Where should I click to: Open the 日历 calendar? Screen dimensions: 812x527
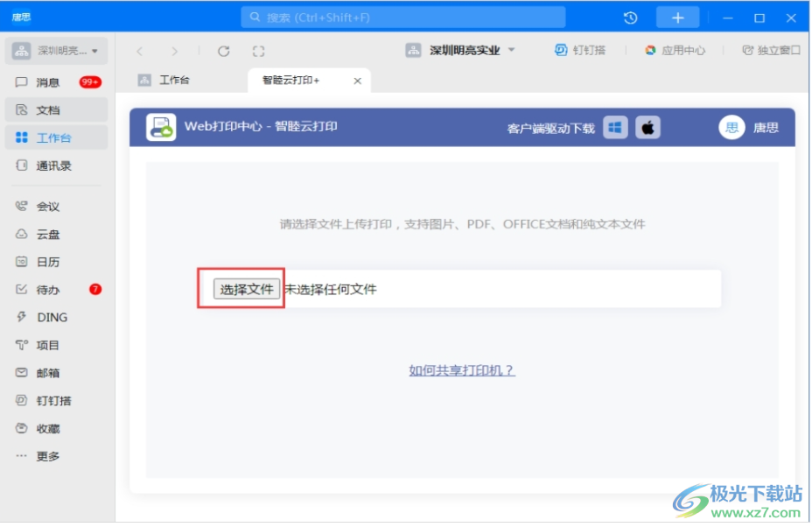(x=56, y=262)
